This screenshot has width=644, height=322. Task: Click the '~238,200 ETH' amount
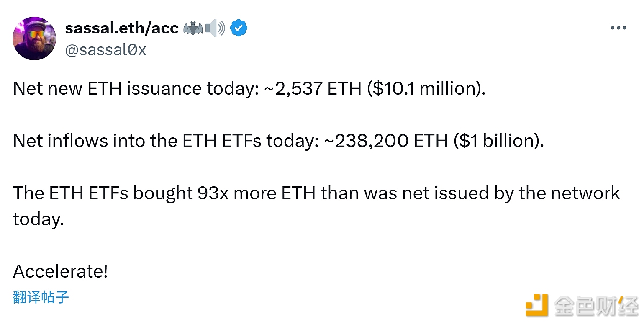[x=386, y=141]
